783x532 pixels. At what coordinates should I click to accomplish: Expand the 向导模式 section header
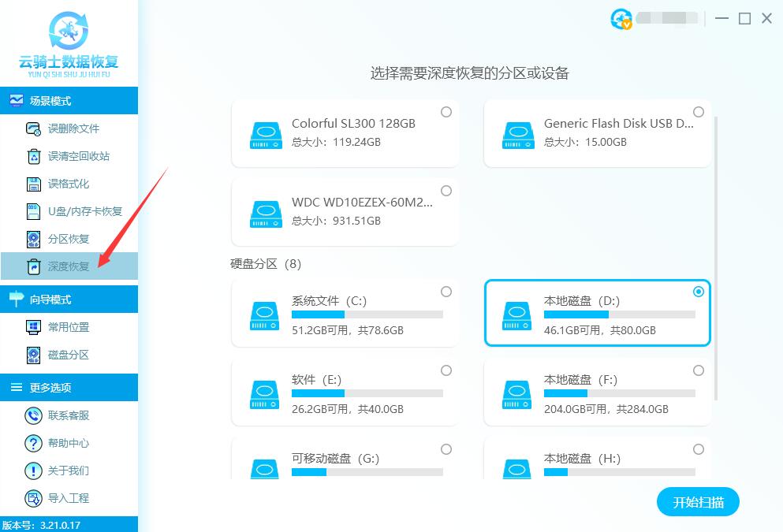click(69, 299)
